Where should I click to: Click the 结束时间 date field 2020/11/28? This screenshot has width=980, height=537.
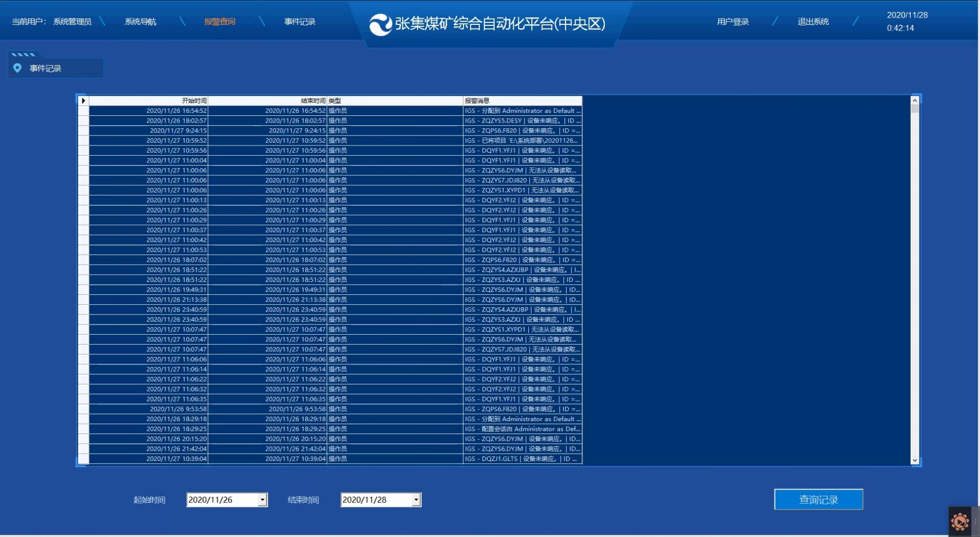coord(376,500)
